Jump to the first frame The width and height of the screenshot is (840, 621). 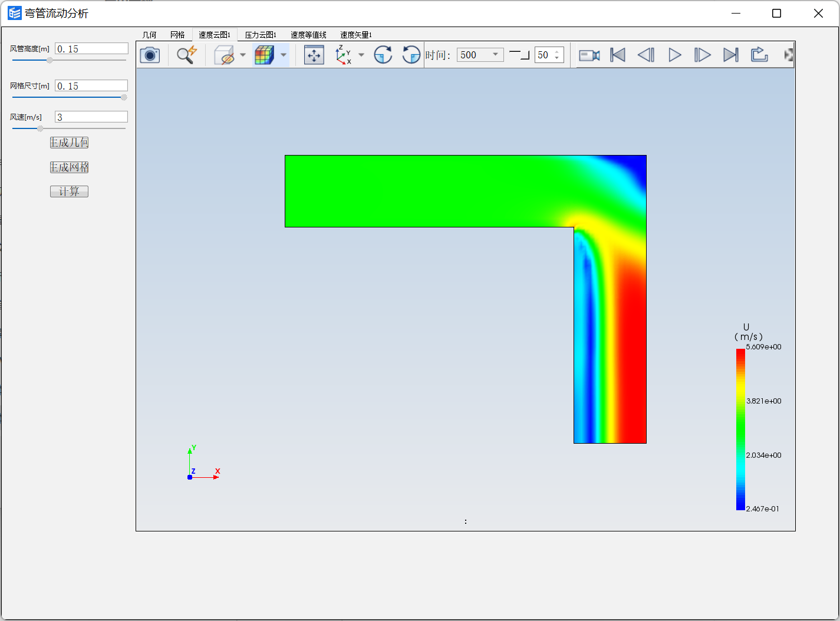pos(618,55)
